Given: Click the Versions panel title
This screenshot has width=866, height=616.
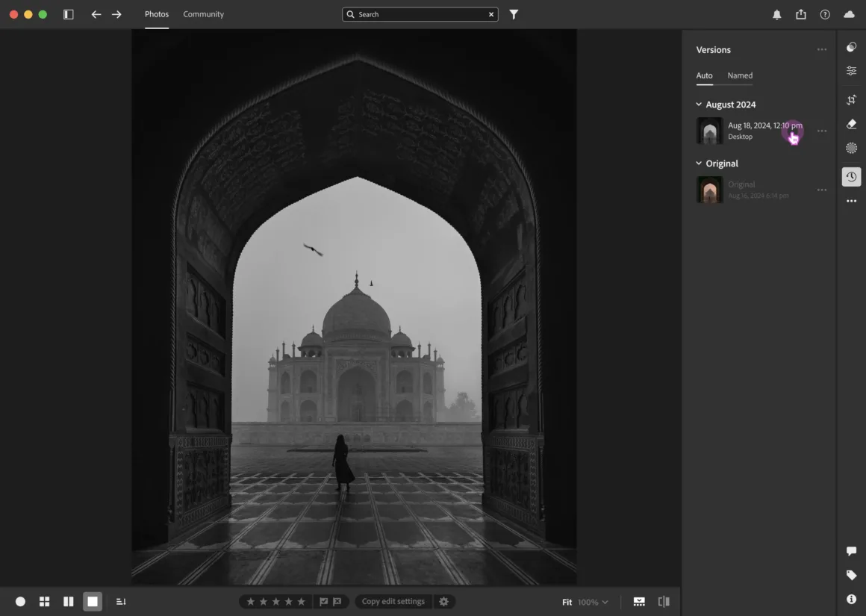Looking at the screenshot, I should (713, 50).
